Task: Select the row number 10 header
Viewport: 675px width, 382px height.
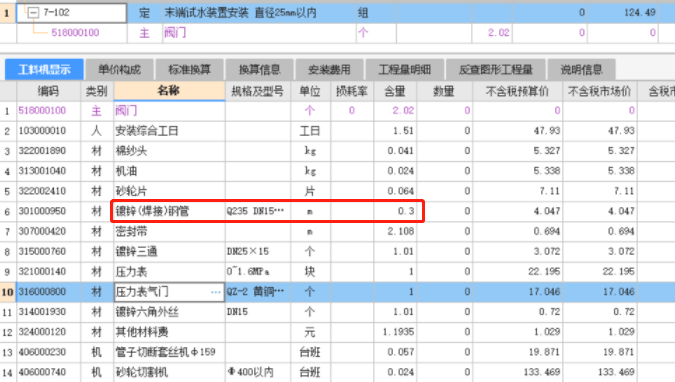Action: point(8,292)
